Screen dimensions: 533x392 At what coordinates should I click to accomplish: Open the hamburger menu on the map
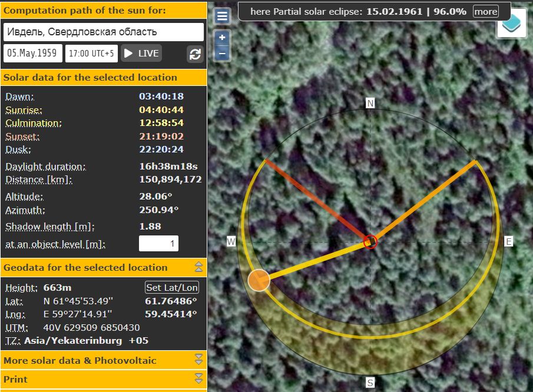click(222, 16)
